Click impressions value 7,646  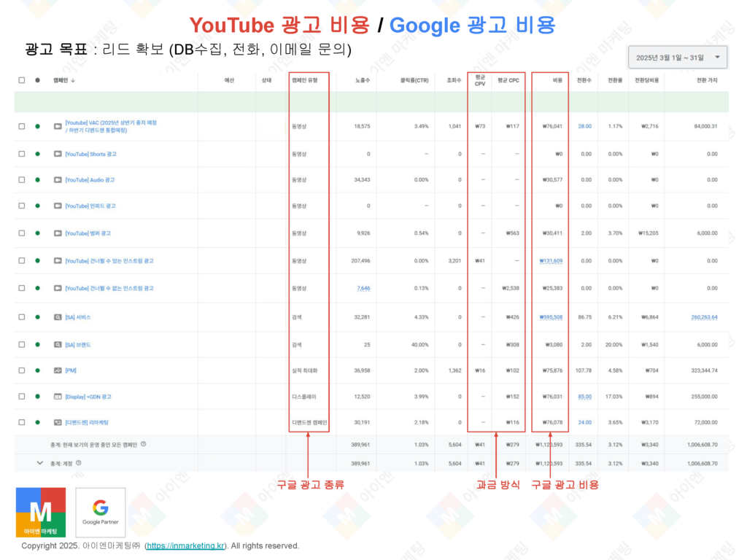tap(363, 288)
